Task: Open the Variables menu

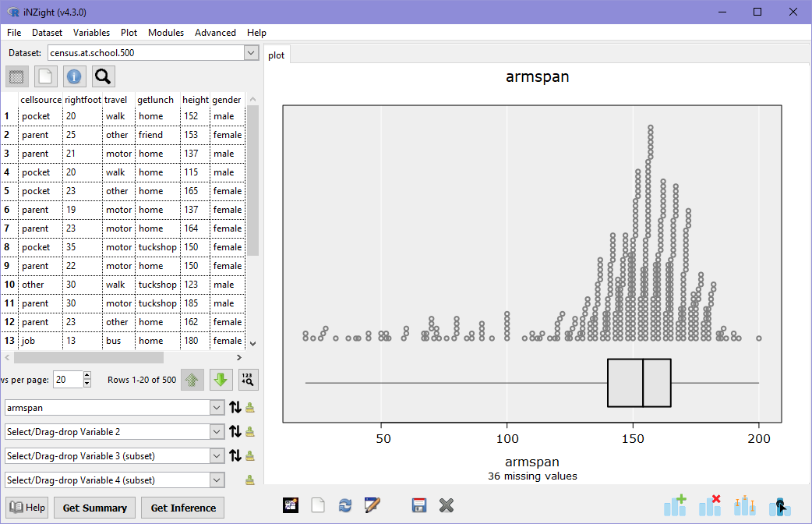Action: (91, 33)
